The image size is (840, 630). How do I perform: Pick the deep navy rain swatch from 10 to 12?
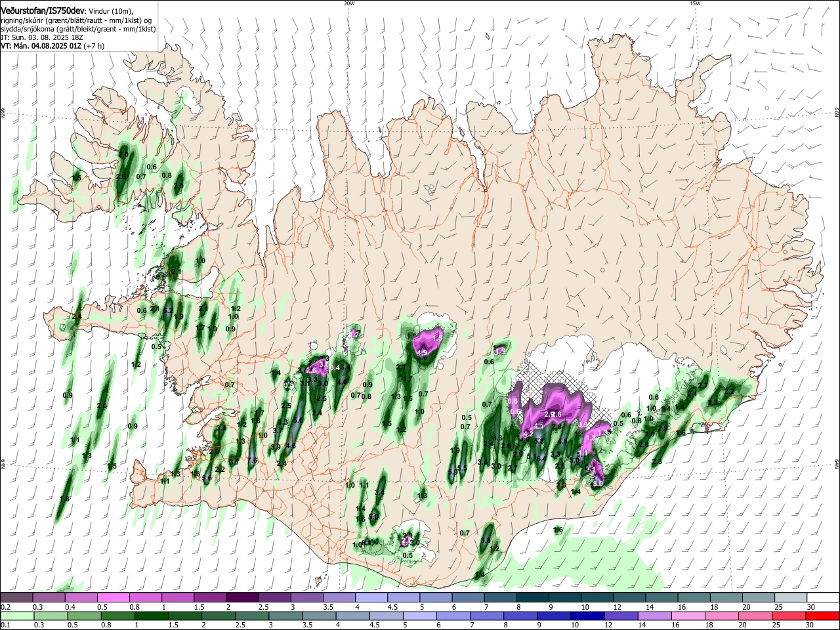[587, 616]
